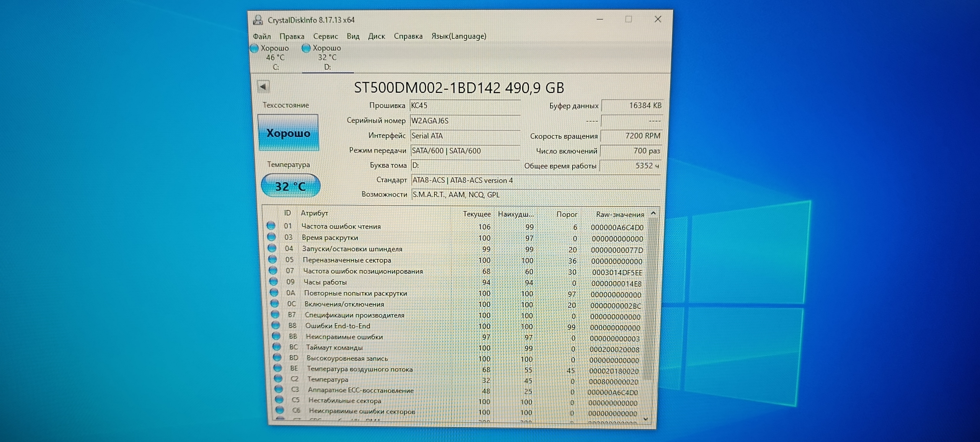Viewport: 980px width, 442px height.
Task: Click the power-on count 700 раз
Action: (x=630, y=151)
